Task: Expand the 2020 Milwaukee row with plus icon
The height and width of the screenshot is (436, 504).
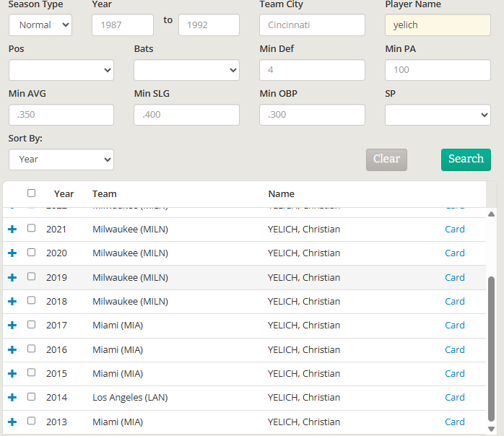Action: pyautogui.click(x=12, y=253)
